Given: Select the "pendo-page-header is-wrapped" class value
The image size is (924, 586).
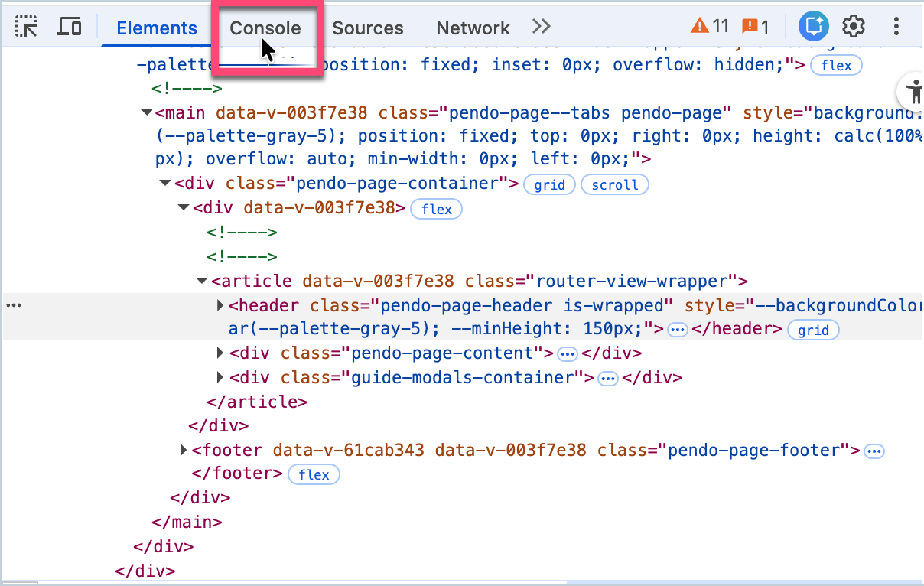Looking at the screenshot, I should (521, 306).
